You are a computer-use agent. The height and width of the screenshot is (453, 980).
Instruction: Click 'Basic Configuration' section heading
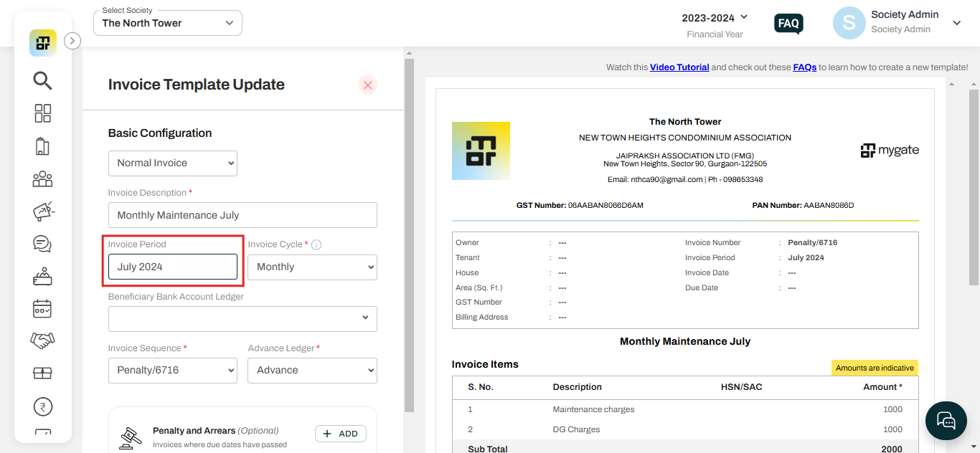(160, 133)
